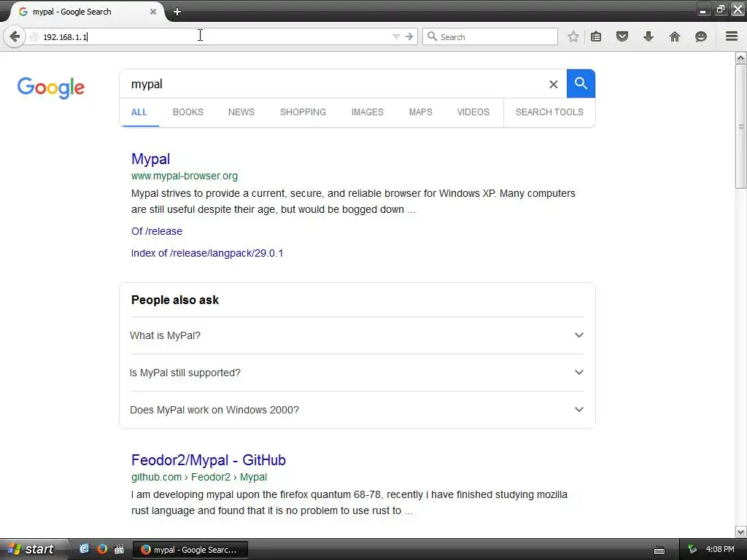This screenshot has width=747, height=560.
Task: Switch to the NEWS tab
Action: (x=241, y=112)
